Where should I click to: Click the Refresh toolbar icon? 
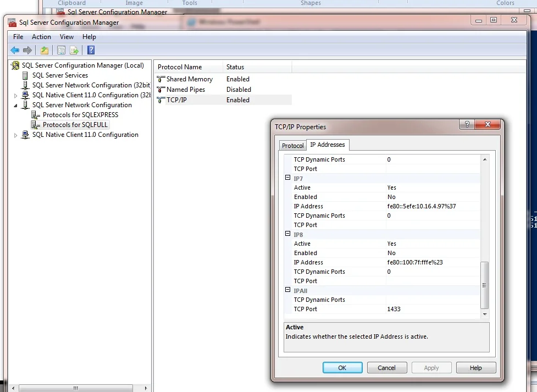62,51
